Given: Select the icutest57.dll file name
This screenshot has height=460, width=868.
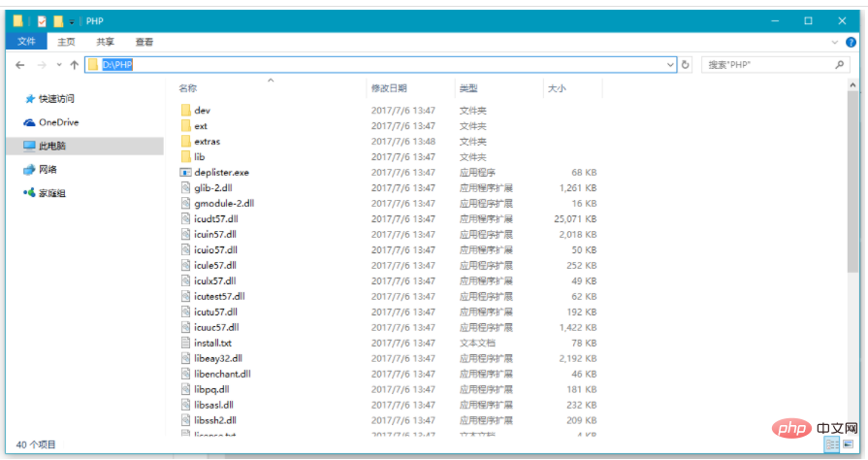Looking at the screenshot, I should coord(220,297).
